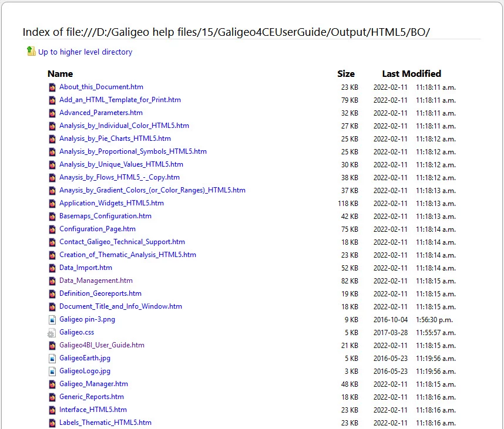Click icon beside Analysis_by_Unique_Values_HTML5.htm
504x429 pixels.
52,165
